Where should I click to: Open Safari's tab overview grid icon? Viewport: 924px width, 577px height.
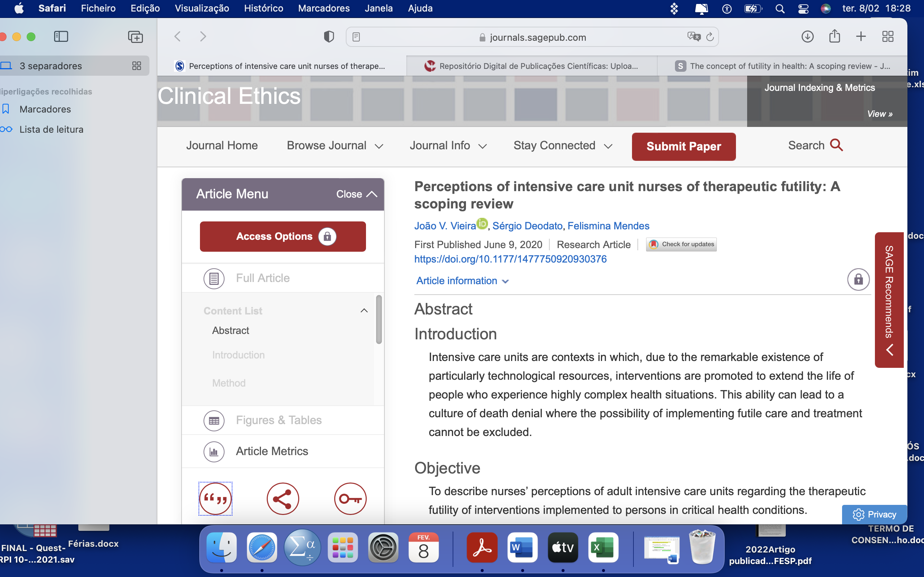click(888, 37)
